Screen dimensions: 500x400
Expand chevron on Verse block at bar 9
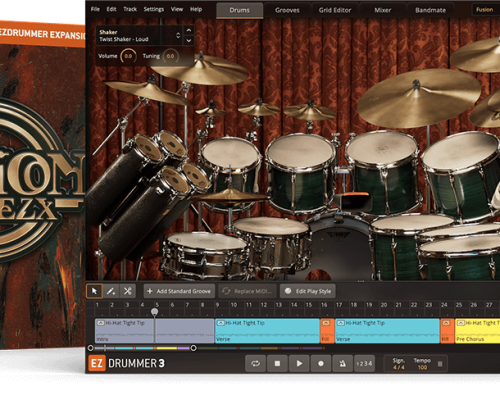point(220,323)
